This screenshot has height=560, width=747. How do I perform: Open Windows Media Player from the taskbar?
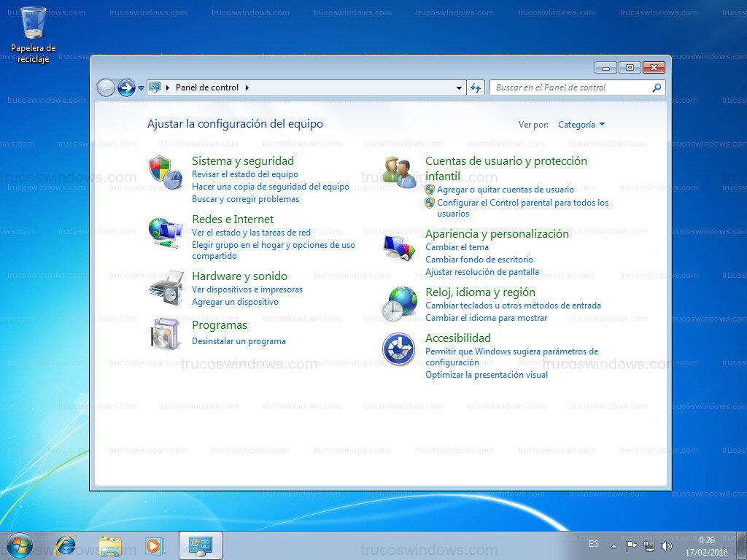[154, 545]
